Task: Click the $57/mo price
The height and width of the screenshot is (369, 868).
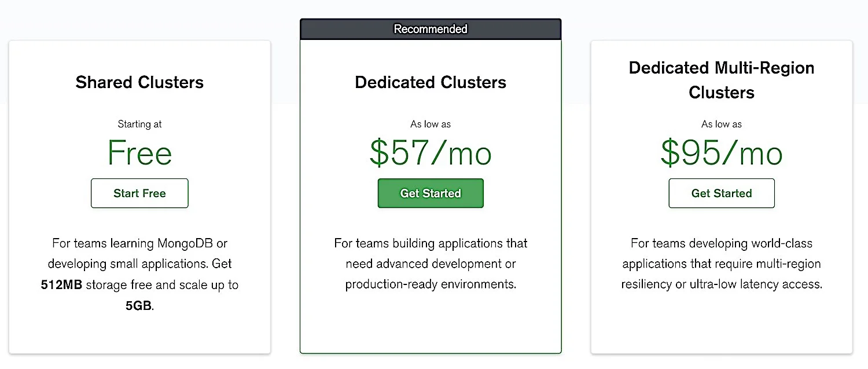Action: pos(431,153)
